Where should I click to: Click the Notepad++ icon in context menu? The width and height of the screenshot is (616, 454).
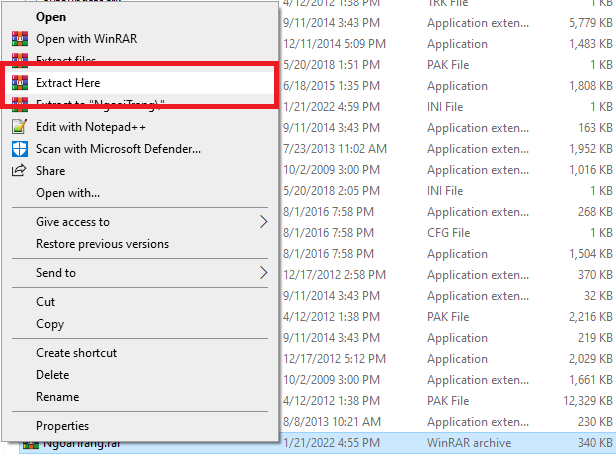click(18, 126)
